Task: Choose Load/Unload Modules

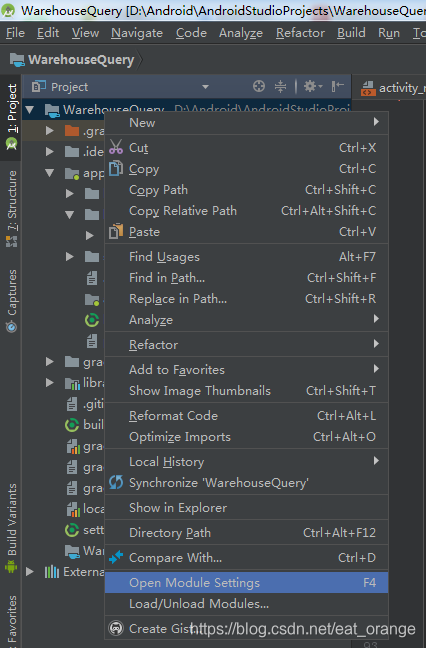Action: tap(246, 603)
